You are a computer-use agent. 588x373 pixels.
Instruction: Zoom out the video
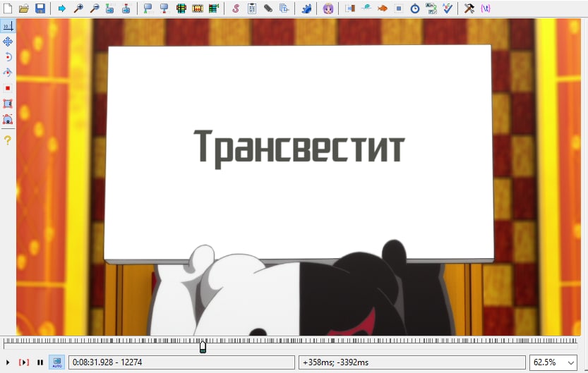pos(95,8)
